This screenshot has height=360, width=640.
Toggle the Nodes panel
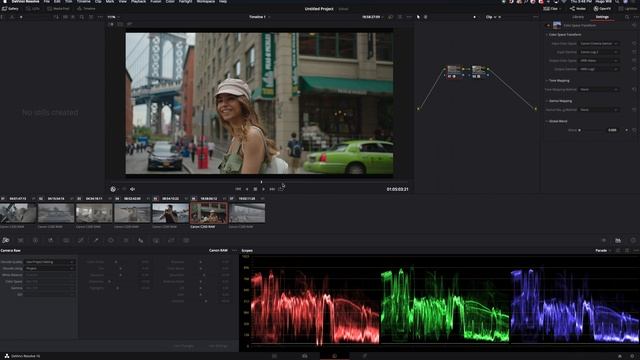pyautogui.click(x=578, y=9)
